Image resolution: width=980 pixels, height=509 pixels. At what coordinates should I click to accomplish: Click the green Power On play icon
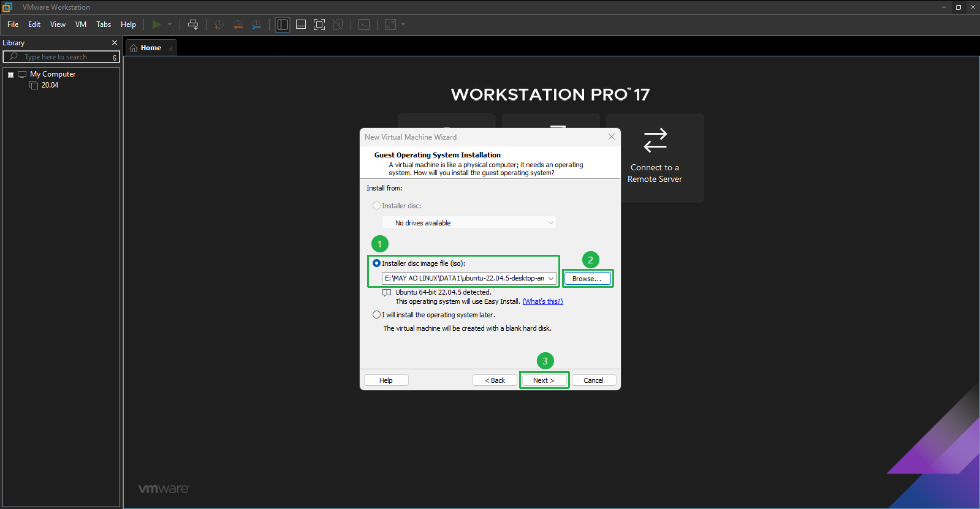click(156, 25)
